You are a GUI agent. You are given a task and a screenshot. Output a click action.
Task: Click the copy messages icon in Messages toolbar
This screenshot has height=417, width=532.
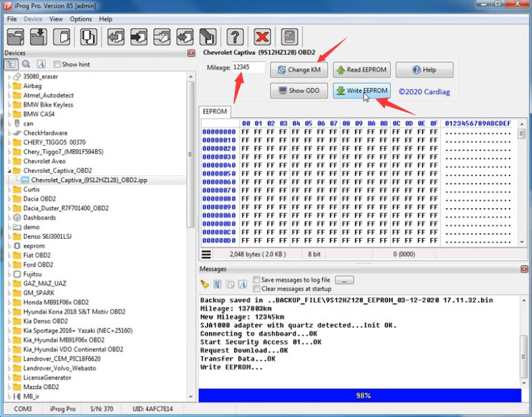click(x=230, y=284)
